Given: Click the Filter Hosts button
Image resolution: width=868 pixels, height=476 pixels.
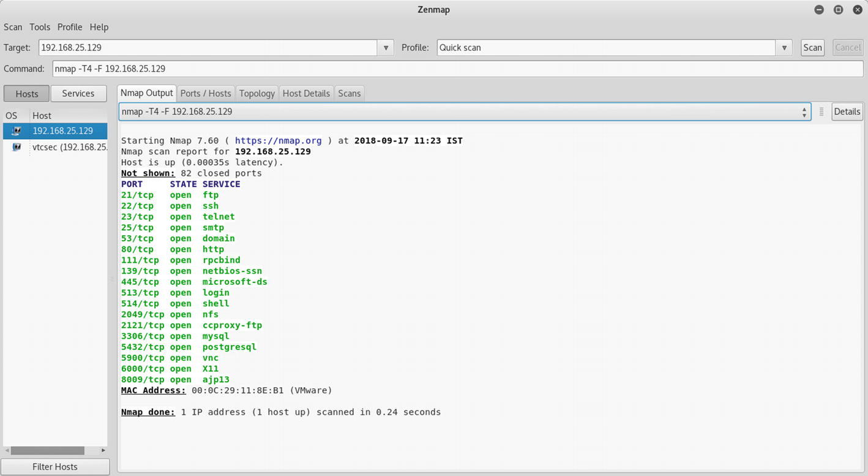Looking at the screenshot, I should pyautogui.click(x=55, y=467).
